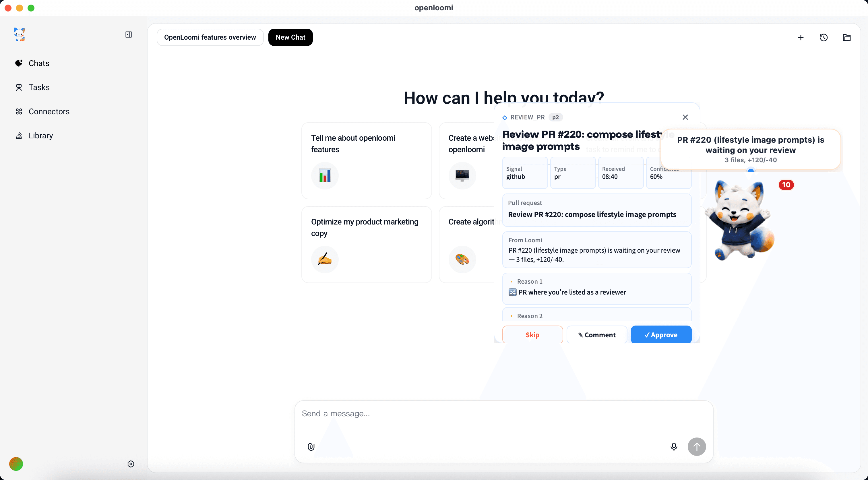Click the From Loomi message box
The width and height of the screenshot is (868, 480).
tap(597, 250)
